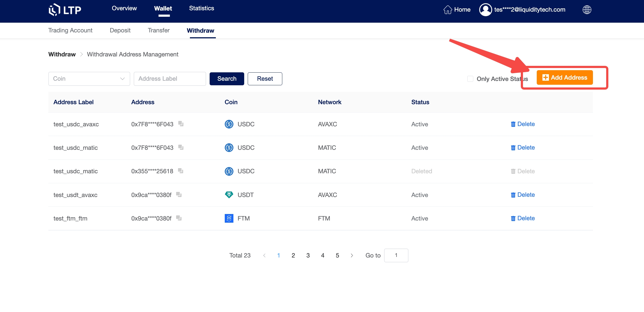
Task: Copy the 0x355****25618 address
Action: pyautogui.click(x=180, y=171)
